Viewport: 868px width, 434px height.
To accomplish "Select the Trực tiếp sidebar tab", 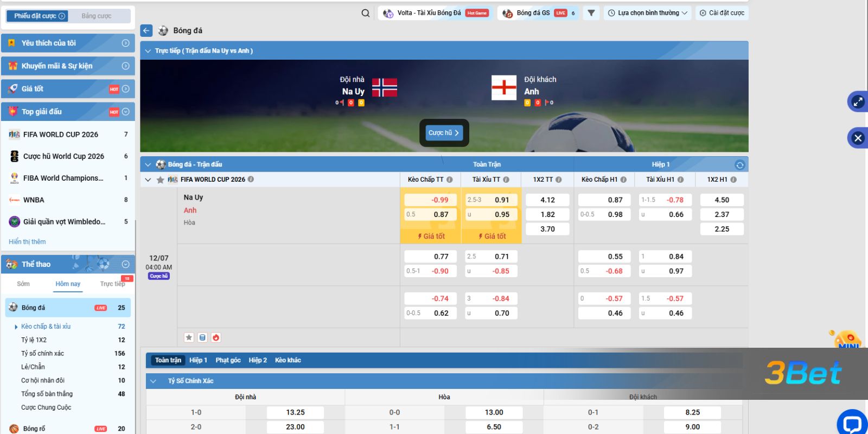I will point(112,284).
